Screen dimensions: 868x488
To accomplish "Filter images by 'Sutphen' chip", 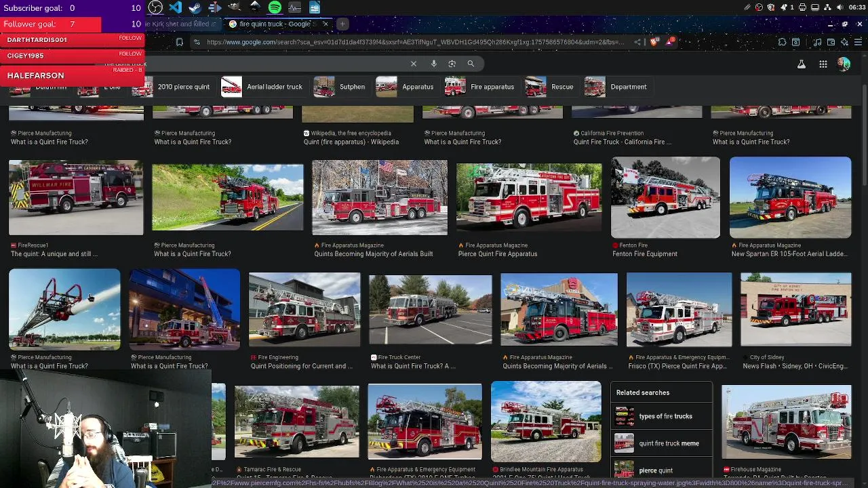I will 340,87.
